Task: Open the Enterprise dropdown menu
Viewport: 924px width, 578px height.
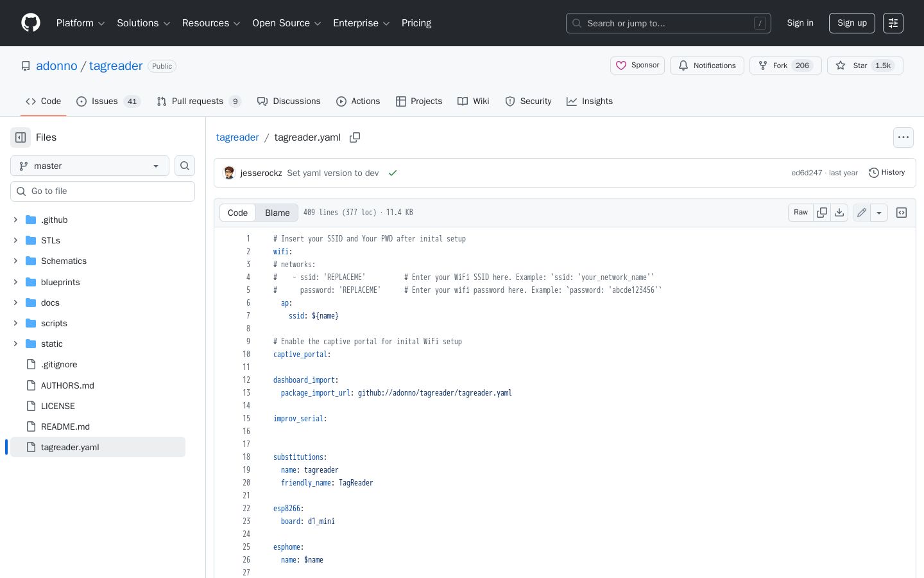Action: pyautogui.click(x=361, y=23)
